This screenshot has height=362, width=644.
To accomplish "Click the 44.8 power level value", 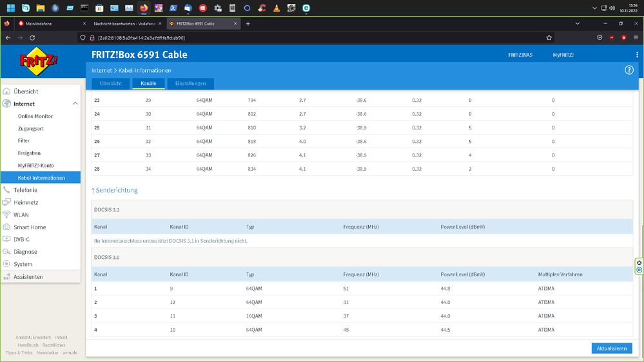I will pos(445,289).
